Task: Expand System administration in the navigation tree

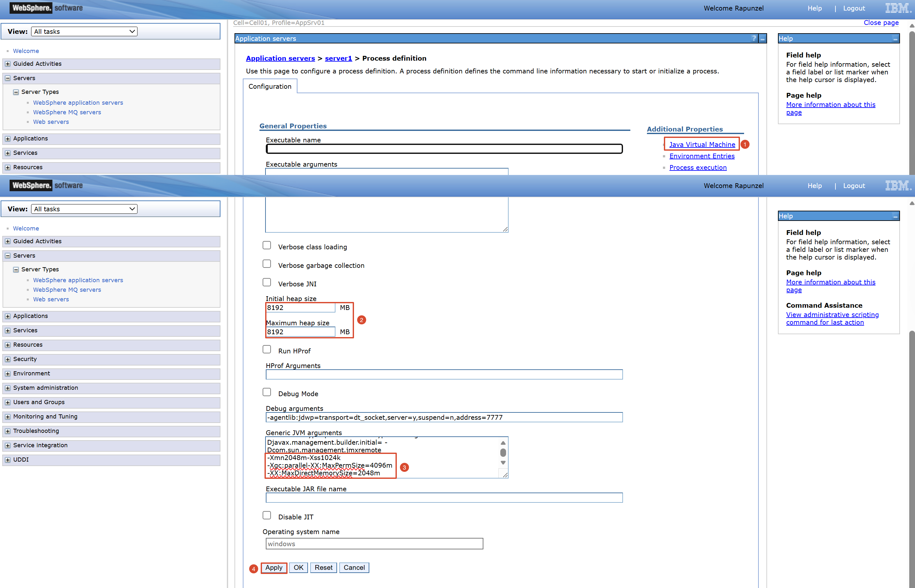Action: [x=8, y=388]
